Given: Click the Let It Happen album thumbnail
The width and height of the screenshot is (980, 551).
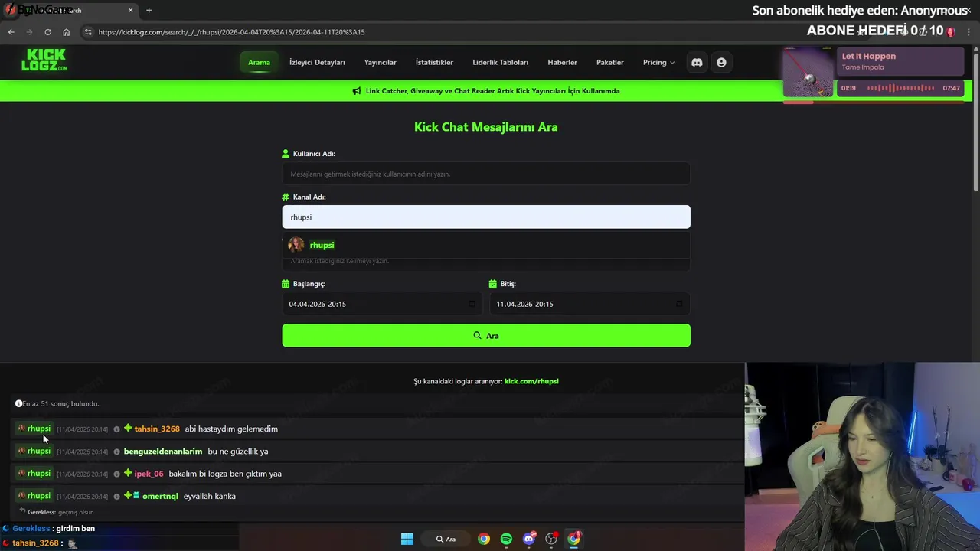Looking at the screenshot, I should pos(808,73).
